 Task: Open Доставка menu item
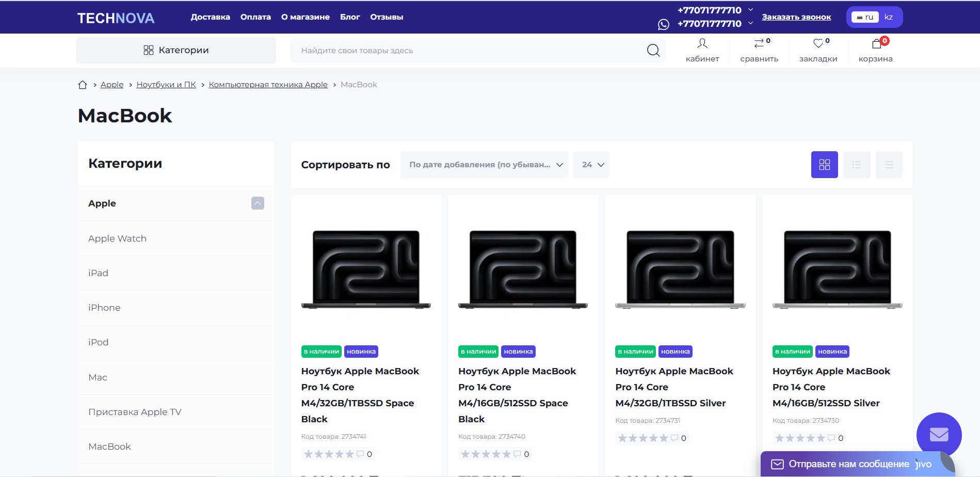tap(211, 17)
